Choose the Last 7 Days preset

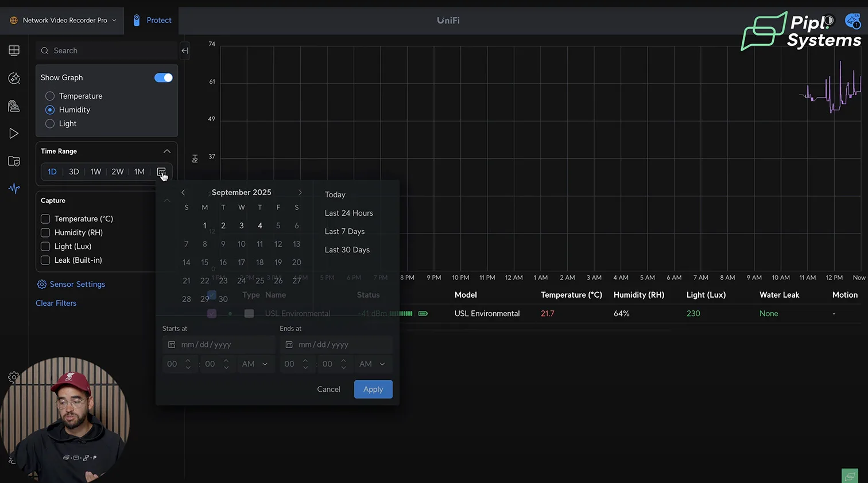point(345,231)
